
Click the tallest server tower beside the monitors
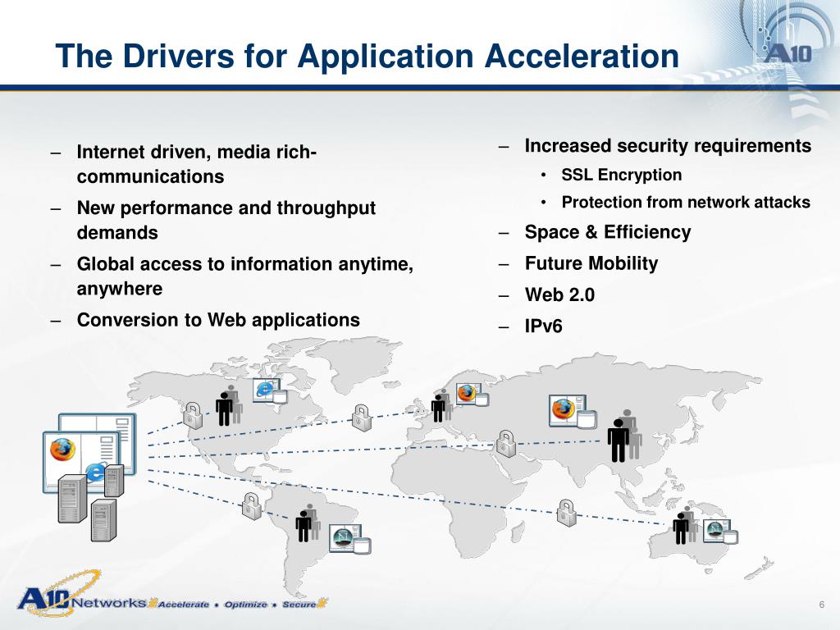point(72,499)
